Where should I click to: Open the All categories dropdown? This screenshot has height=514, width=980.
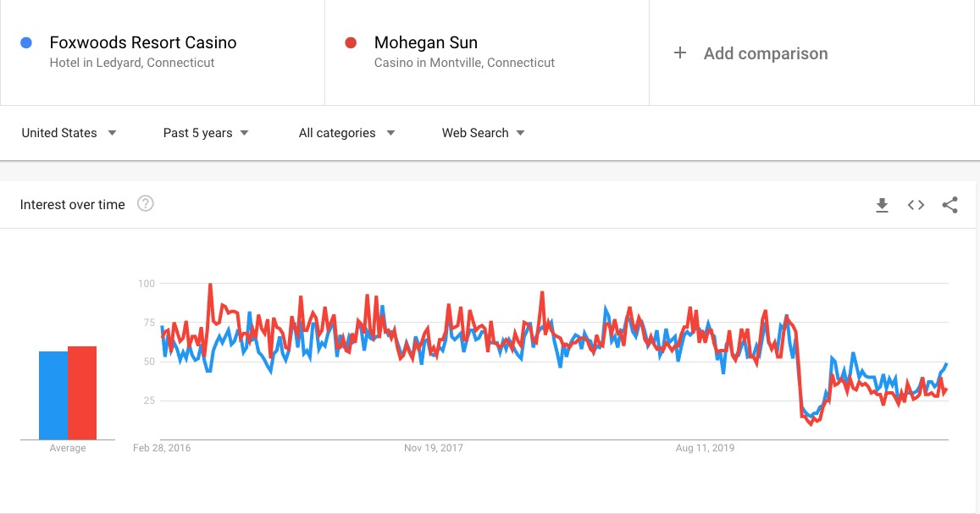(x=347, y=133)
